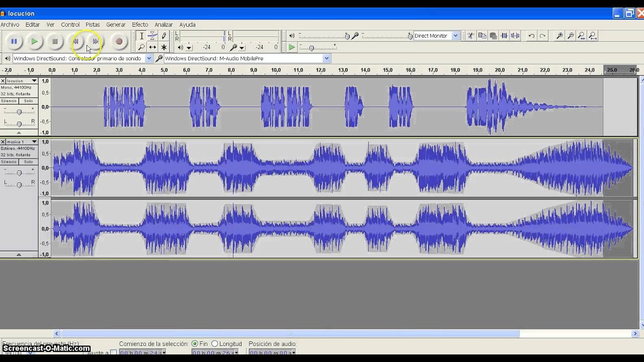Image resolution: width=644 pixels, height=362 pixels.
Task: Click the locucion track gain slider
Action: (x=19, y=112)
